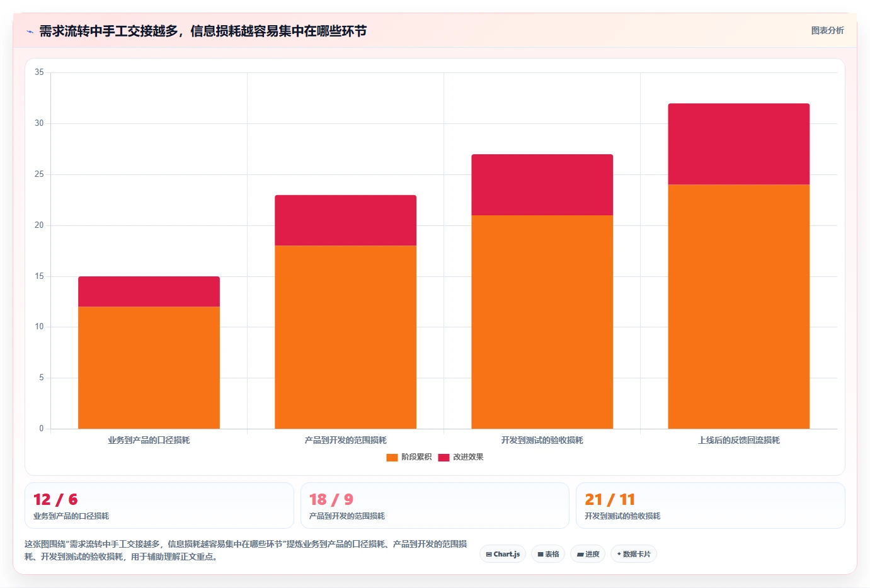
Task: Click the y-axis tick value 5
Action: pyautogui.click(x=42, y=378)
